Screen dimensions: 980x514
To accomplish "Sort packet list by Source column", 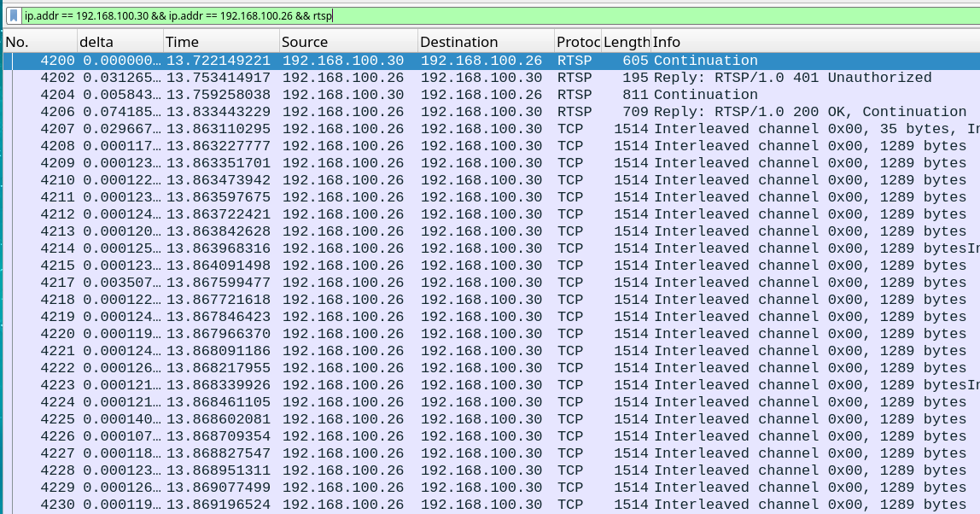I will [347, 42].
